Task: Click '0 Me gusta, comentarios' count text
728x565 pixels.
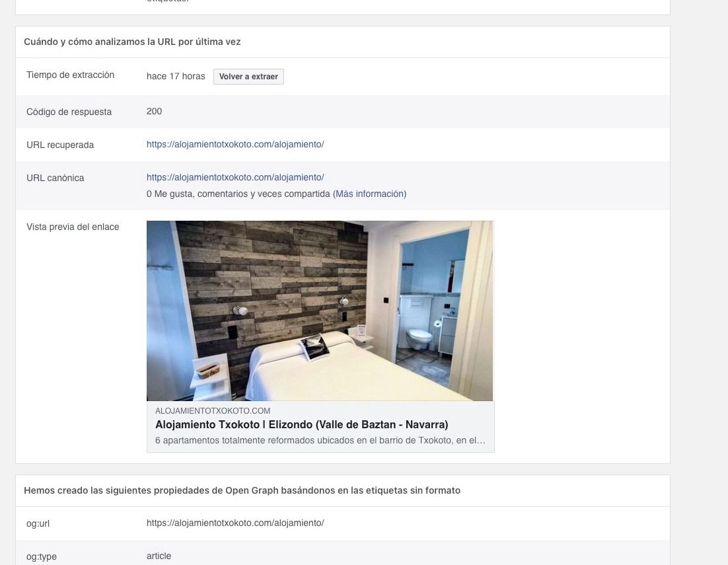Action: [238, 194]
